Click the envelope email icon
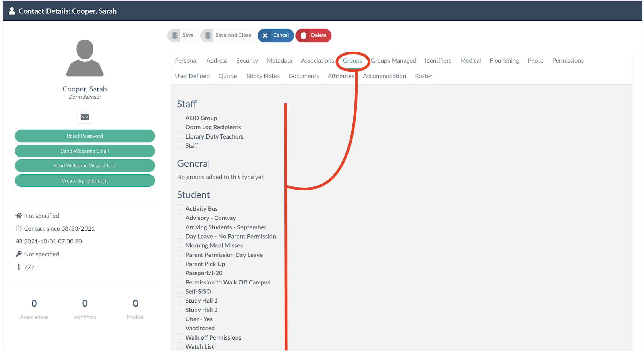 pos(85,117)
